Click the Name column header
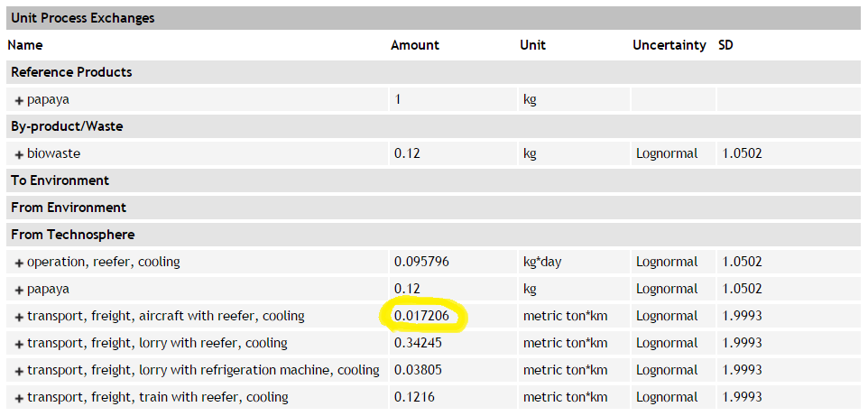Viewport: 868px width, 416px height. (24, 45)
